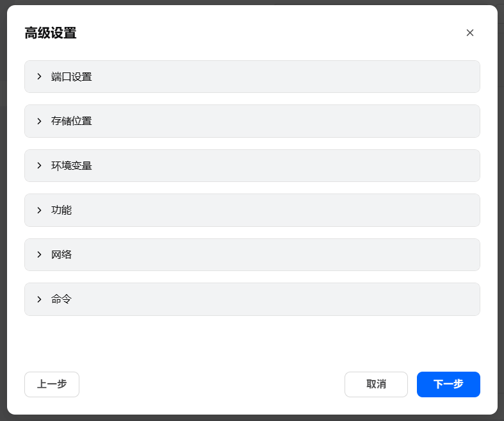504x421 pixels.
Task: Click the arrow icon next to 命令
Action: (x=39, y=299)
